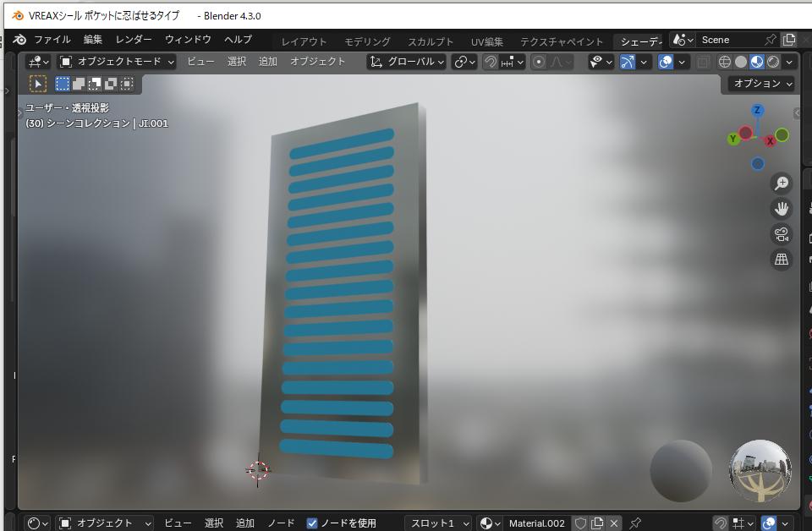
Task: Open the グローバル transform orientation dropdown
Action: [x=407, y=62]
